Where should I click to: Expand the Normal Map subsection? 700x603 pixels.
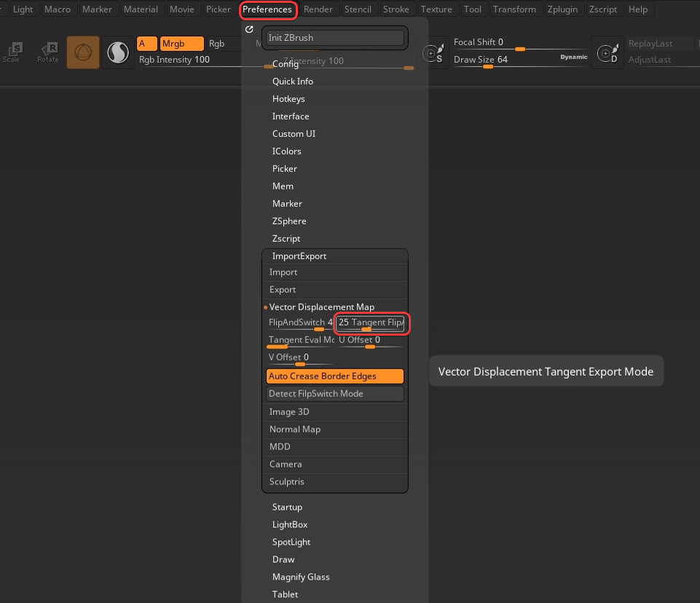tap(295, 430)
